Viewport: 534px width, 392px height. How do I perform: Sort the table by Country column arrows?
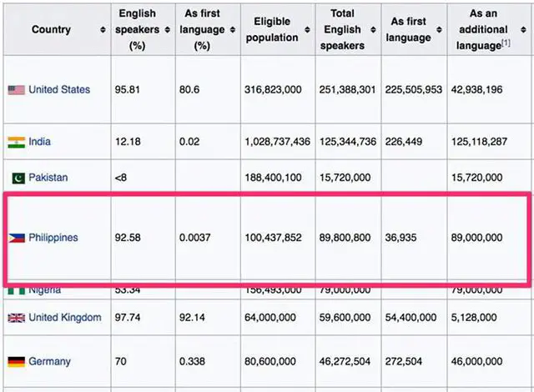[x=103, y=30]
